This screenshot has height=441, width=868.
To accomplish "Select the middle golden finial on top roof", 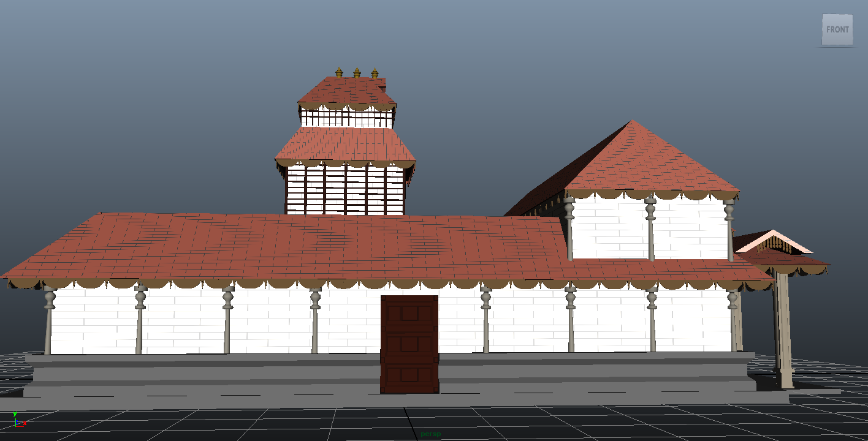I will click(357, 72).
